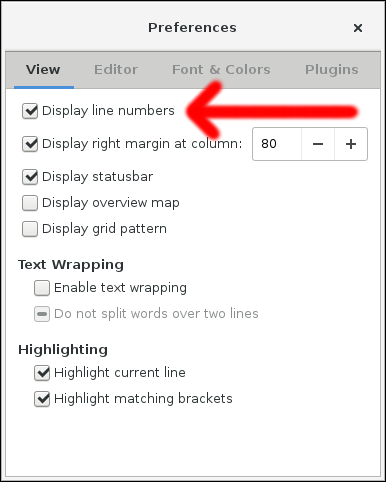386x482 pixels.
Task: Check Enable text wrapping
Action: tap(42, 288)
